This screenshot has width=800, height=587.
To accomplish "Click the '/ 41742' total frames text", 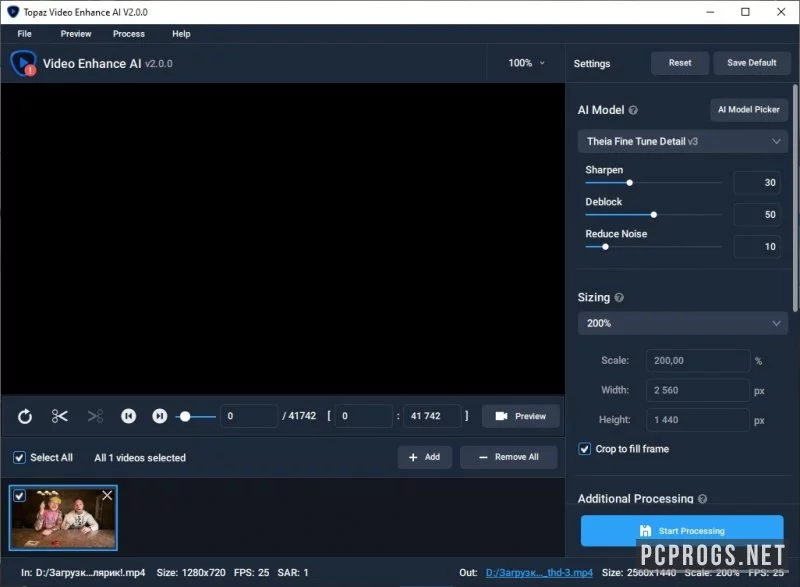I will point(299,416).
